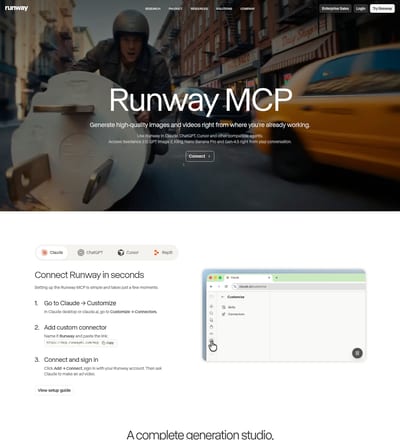The width and height of the screenshot is (400, 440).
Task: Click the 'Connect and sign in' step title
Action: (71, 360)
